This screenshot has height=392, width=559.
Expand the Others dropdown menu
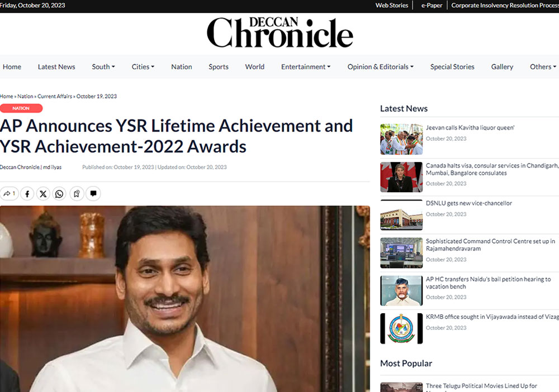(543, 66)
